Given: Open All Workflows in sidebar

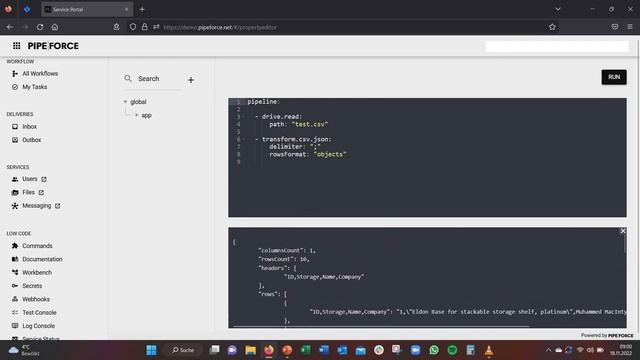Looking at the screenshot, I should (40, 73).
